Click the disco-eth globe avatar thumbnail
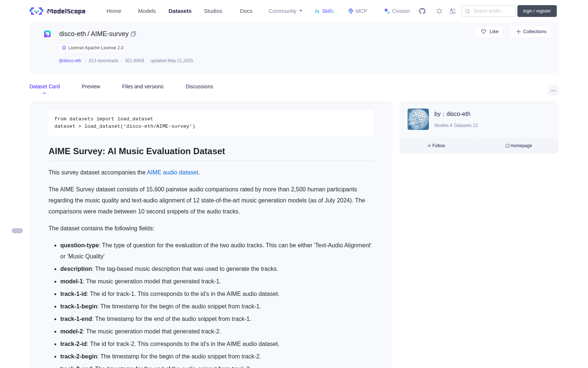Viewport: 588px width, 368px height. click(418, 119)
